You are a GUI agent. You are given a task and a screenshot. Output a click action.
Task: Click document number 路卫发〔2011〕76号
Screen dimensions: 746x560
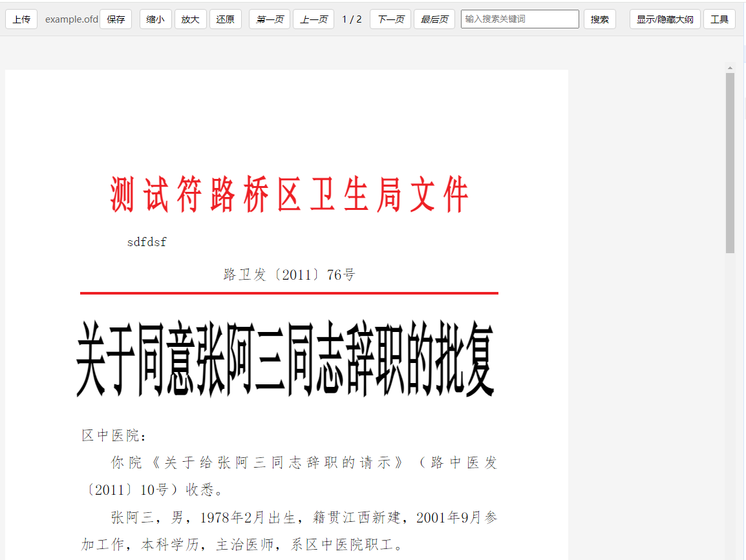point(289,275)
